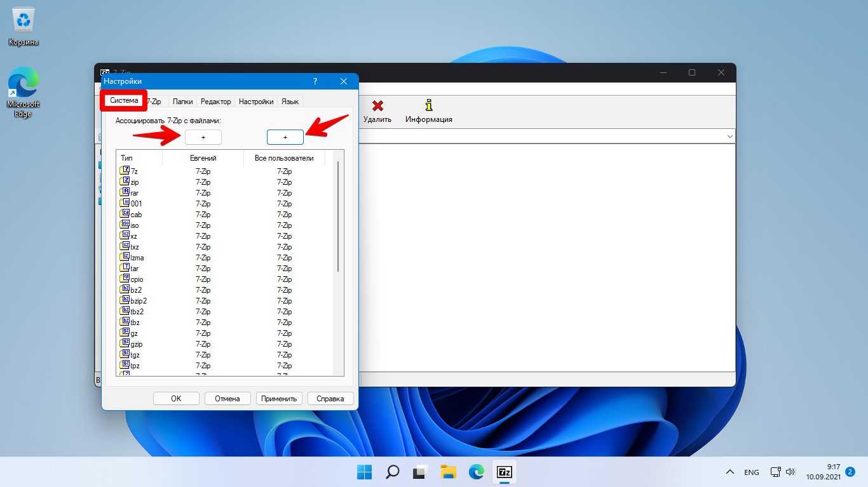The width and height of the screenshot is (868, 487).
Task: Expand the address path dropdown arrow
Action: (x=729, y=137)
